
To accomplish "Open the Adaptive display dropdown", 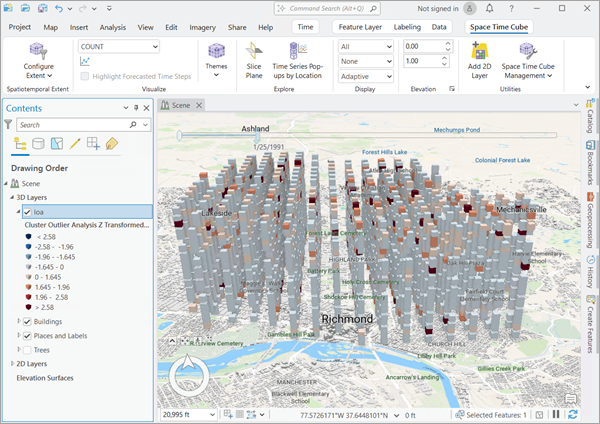I will [x=365, y=76].
